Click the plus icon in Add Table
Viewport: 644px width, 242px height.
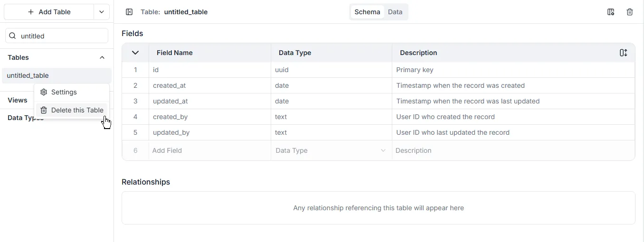[x=31, y=12]
